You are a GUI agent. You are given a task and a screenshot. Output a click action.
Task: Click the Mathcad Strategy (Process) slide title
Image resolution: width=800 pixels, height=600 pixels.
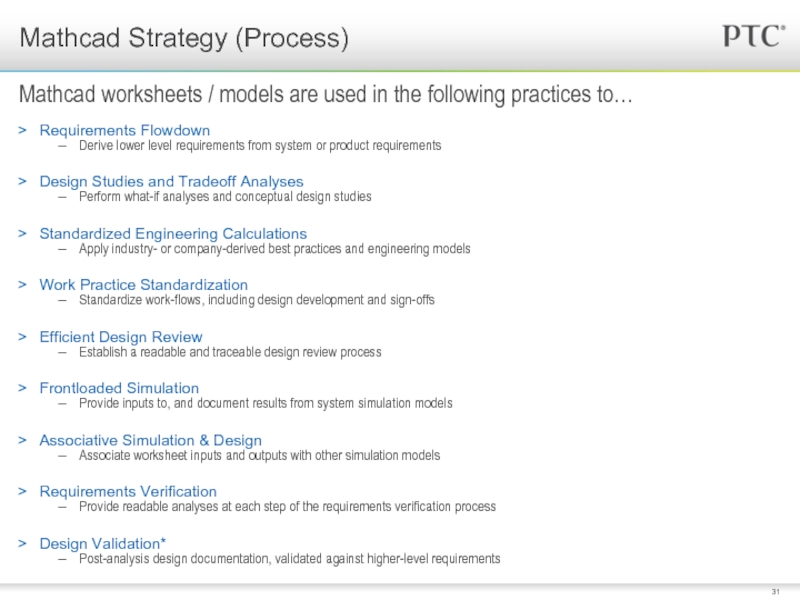(x=184, y=38)
